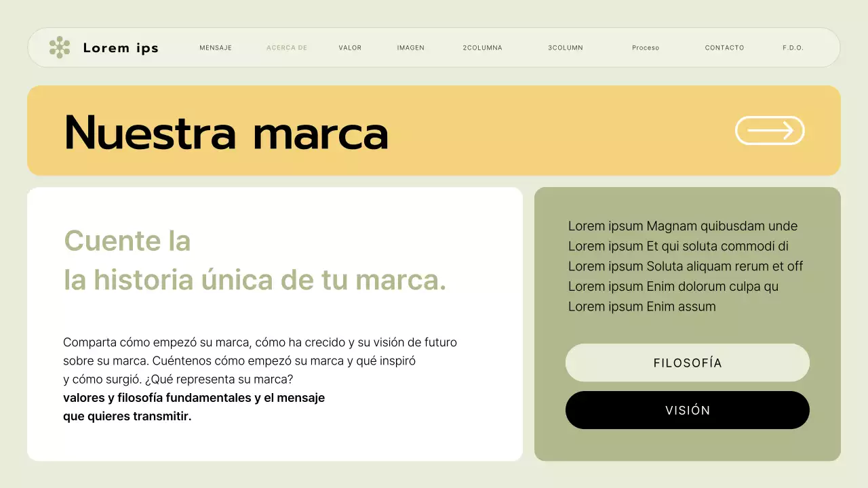Click the 2COLUMNA navigation link
The image size is (868, 488).
(x=482, y=47)
